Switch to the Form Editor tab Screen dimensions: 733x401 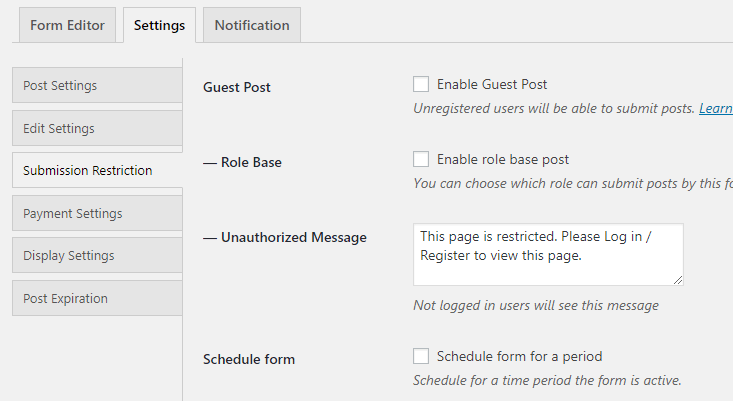pyautogui.click(x=67, y=25)
